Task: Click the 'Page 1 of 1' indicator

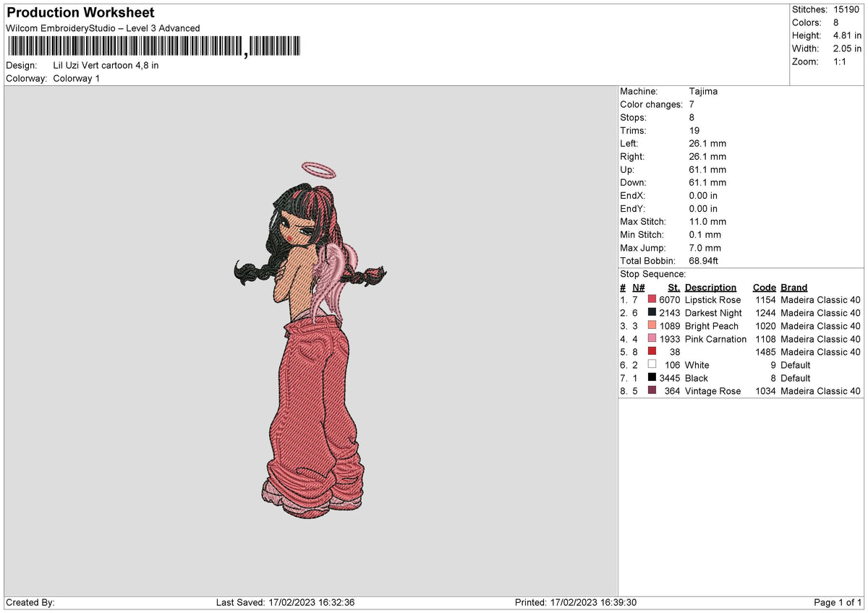Action: [x=838, y=602]
